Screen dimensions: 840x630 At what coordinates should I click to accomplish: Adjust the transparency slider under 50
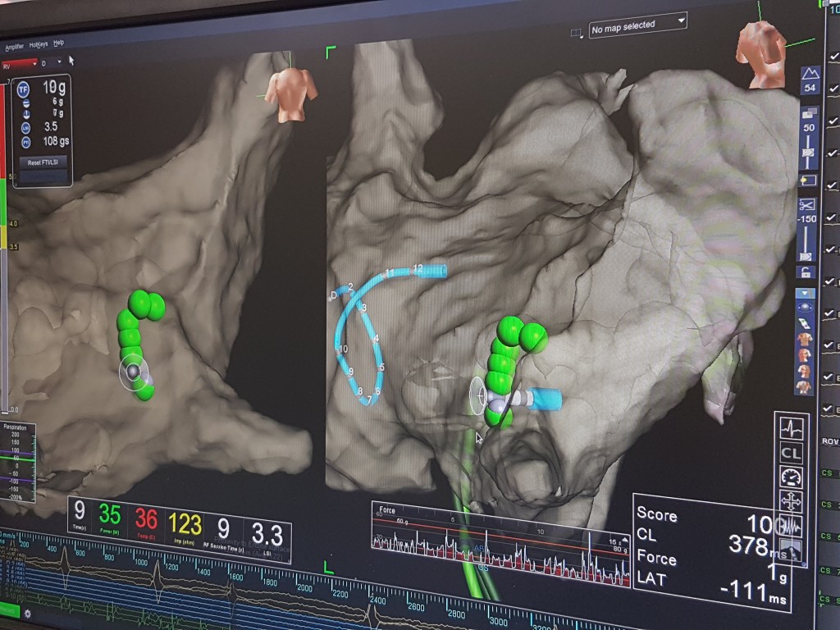pos(808,153)
